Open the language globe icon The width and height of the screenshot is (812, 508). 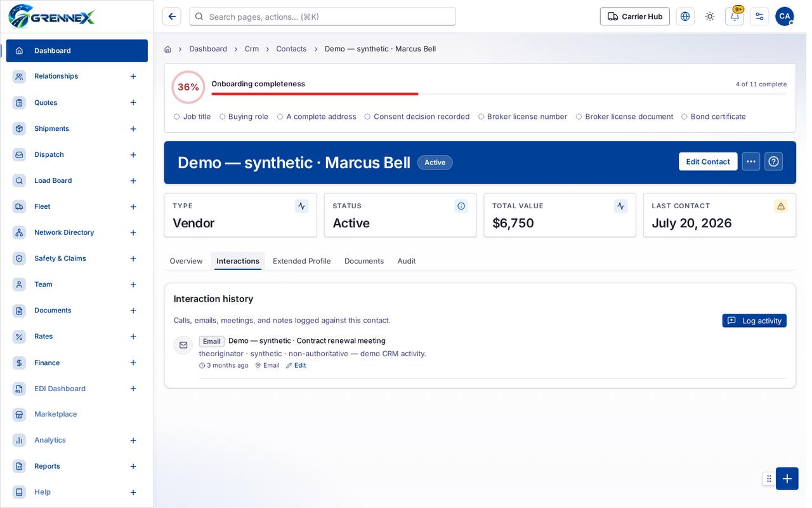(x=685, y=17)
